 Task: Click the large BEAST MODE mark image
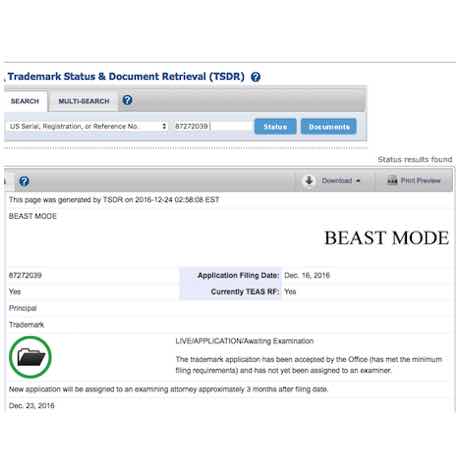(x=387, y=238)
